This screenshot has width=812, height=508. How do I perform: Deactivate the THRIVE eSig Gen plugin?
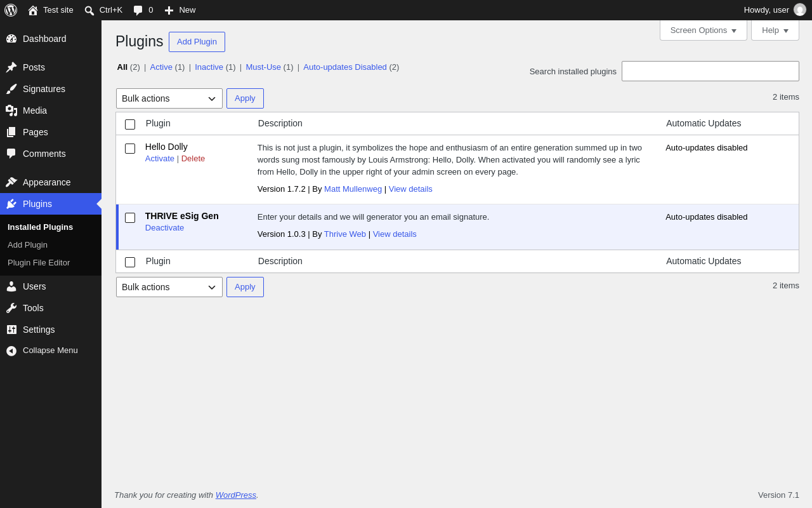click(164, 228)
